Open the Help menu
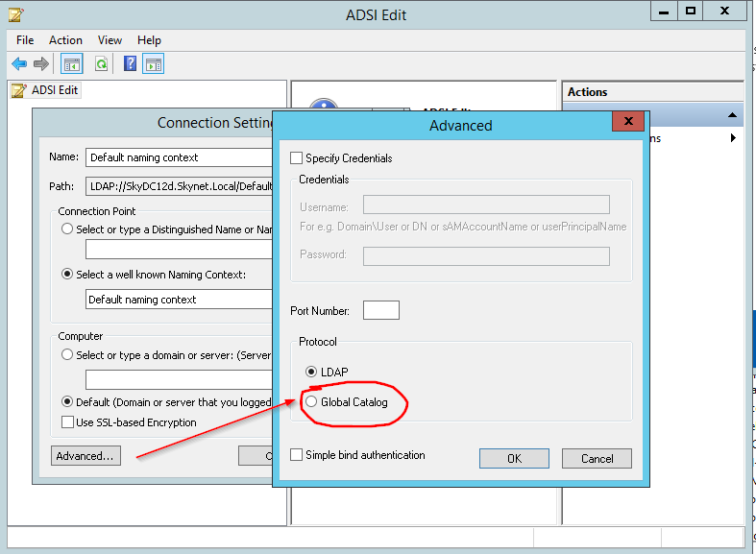This screenshot has width=756, height=554. pyautogui.click(x=149, y=40)
